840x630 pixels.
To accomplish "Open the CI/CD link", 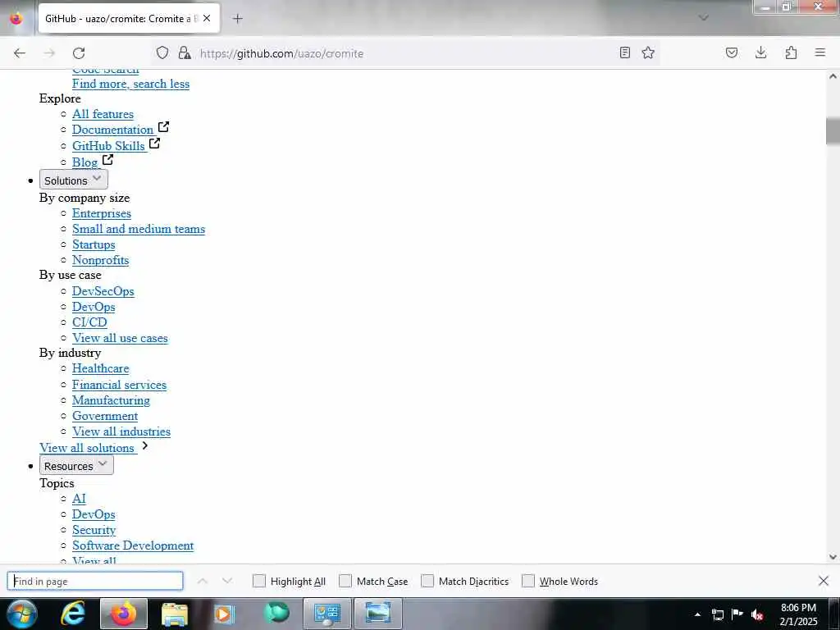I will (x=90, y=322).
